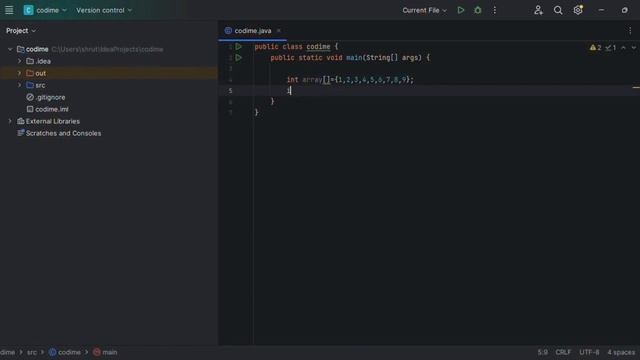The image size is (640, 360).
Task: Select the out folder row
Action: click(109, 73)
